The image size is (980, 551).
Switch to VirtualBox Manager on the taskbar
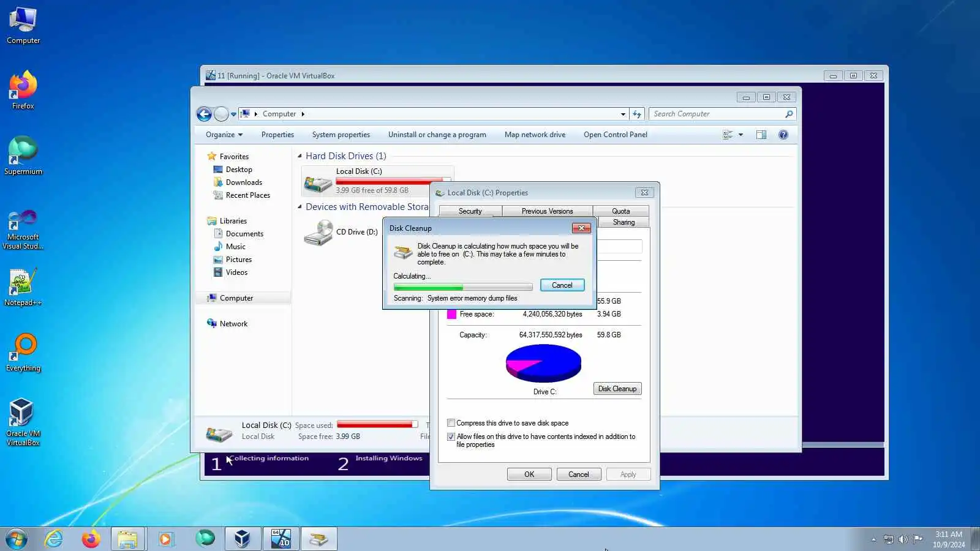(243, 539)
